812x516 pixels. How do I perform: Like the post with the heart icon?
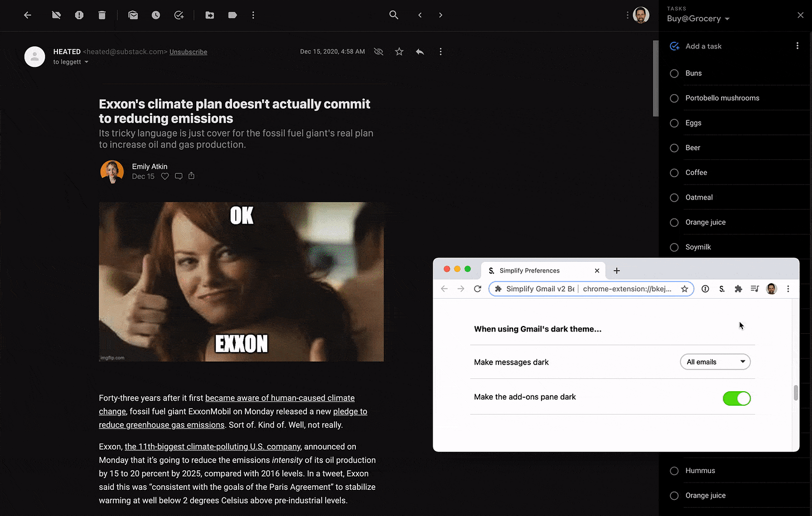tap(165, 176)
